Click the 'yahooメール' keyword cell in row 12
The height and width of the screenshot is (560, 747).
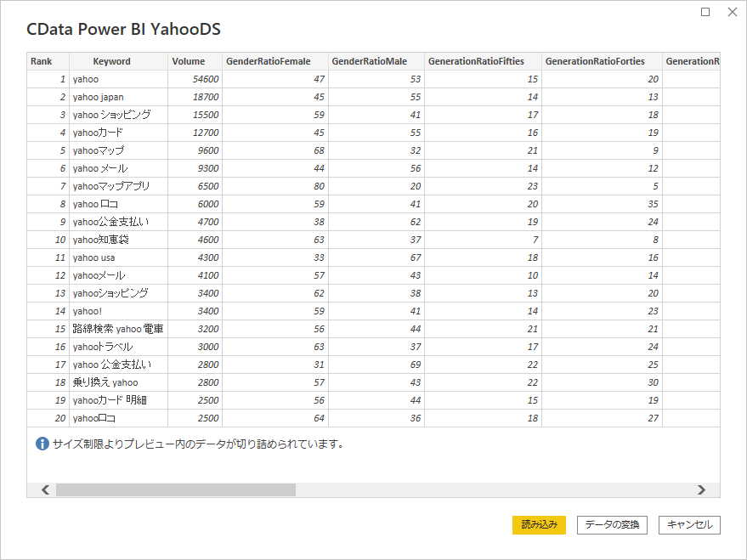pos(119,275)
